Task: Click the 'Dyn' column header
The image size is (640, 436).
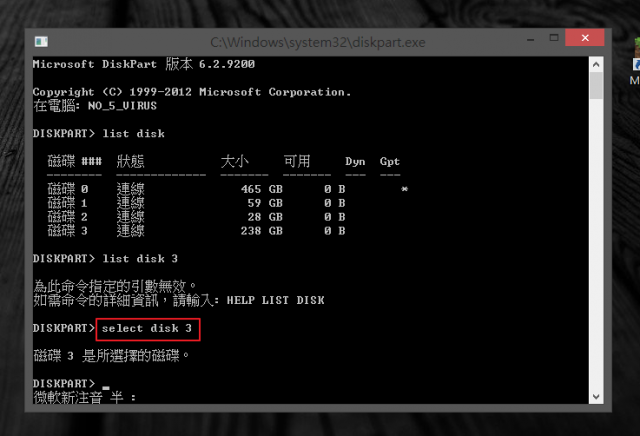Action: point(355,162)
